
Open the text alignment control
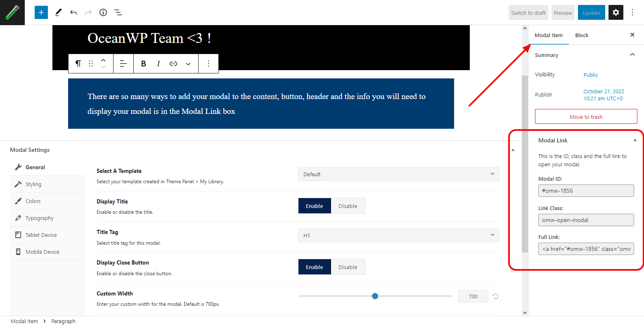123,64
